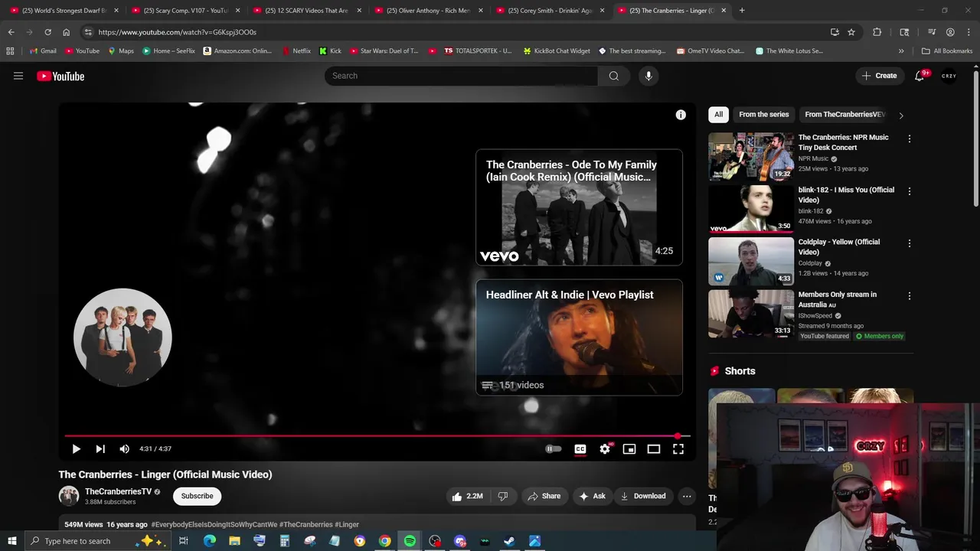Focus the YouTube search field

click(x=462, y=76)
